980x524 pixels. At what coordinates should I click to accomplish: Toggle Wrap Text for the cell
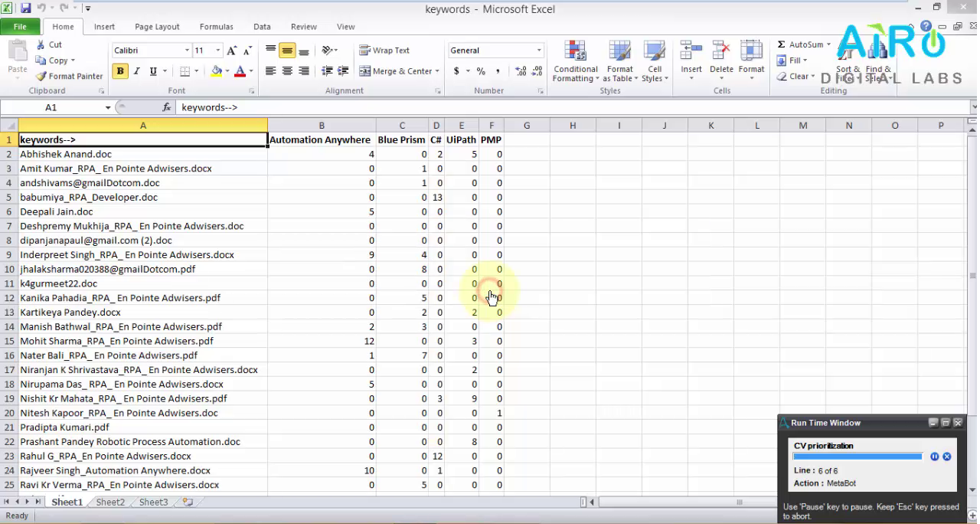[384, 51]
